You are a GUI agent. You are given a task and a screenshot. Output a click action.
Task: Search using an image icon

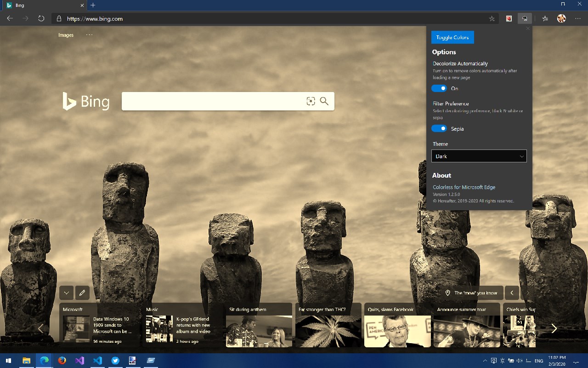[311, 101]
